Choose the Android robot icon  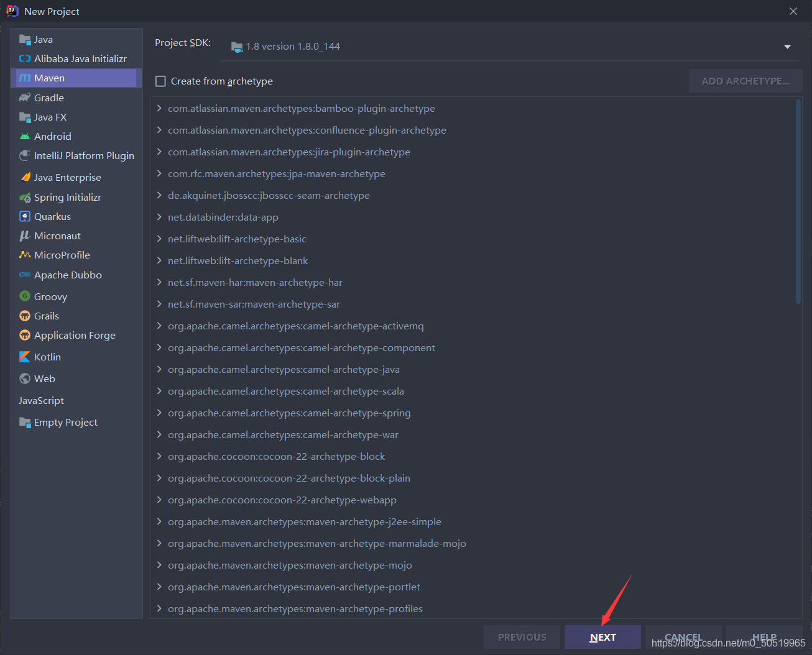[x=25, y=136]
